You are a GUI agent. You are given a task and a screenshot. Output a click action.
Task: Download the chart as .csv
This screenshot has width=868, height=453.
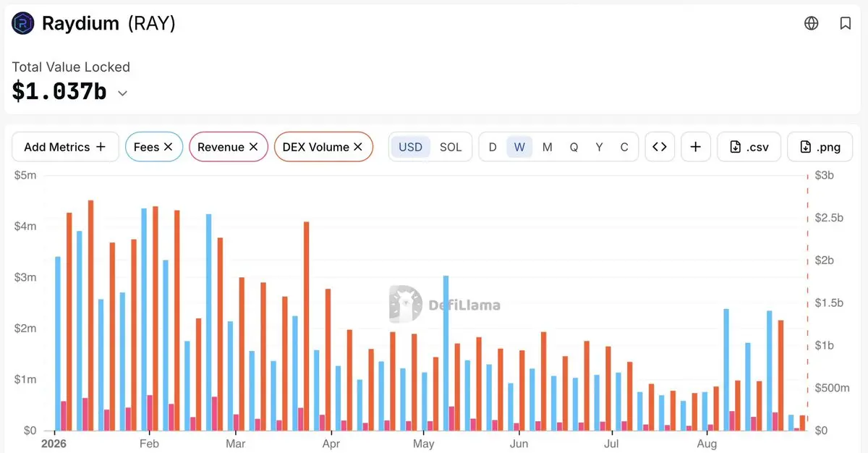point(749,147)
